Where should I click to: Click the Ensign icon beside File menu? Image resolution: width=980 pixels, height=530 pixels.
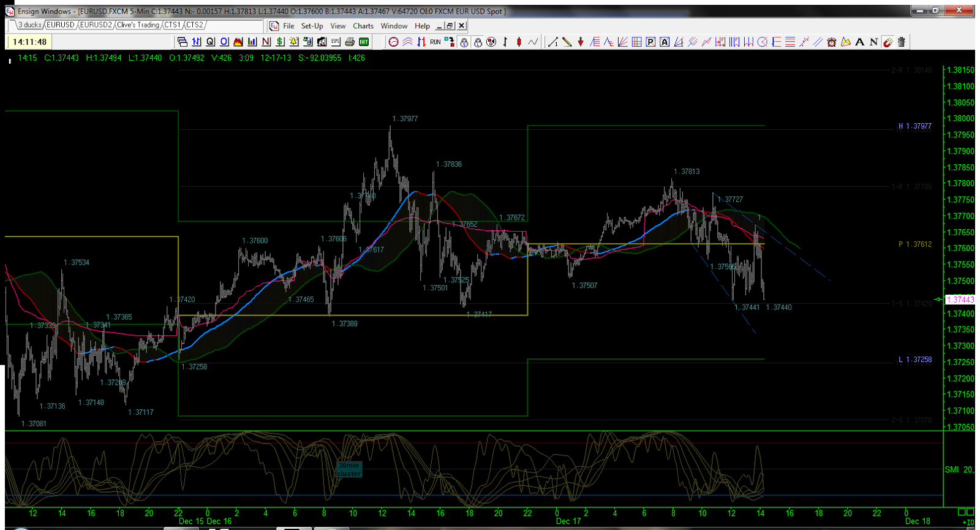pos(274,26)
